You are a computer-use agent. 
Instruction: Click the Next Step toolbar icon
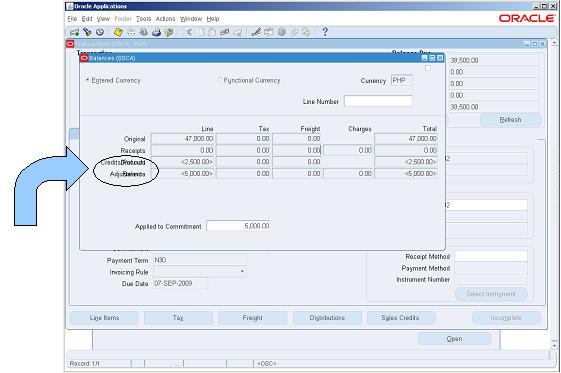131,32
